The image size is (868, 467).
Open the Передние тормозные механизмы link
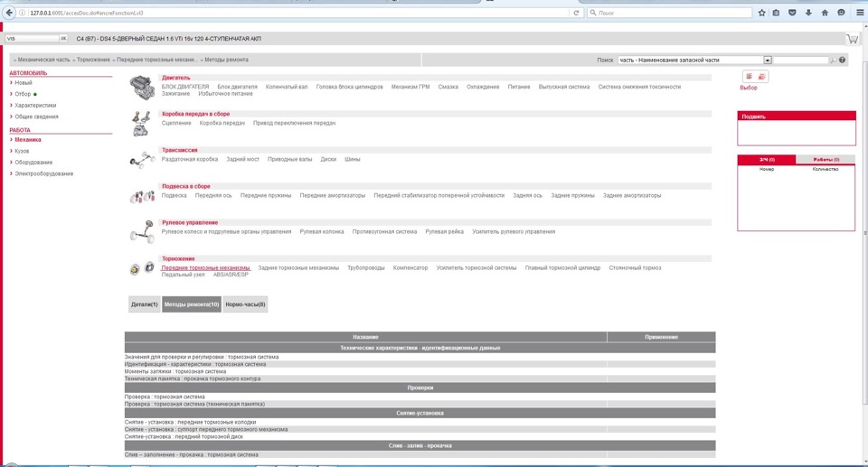205,267
